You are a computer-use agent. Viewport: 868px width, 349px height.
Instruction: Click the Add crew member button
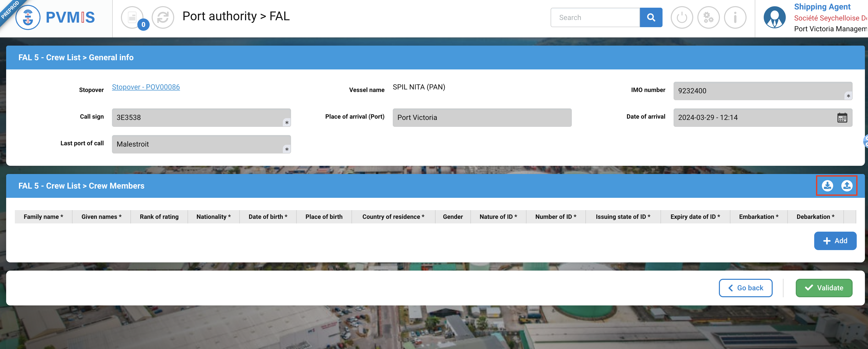pyautogui.click(x=835, y=241)
